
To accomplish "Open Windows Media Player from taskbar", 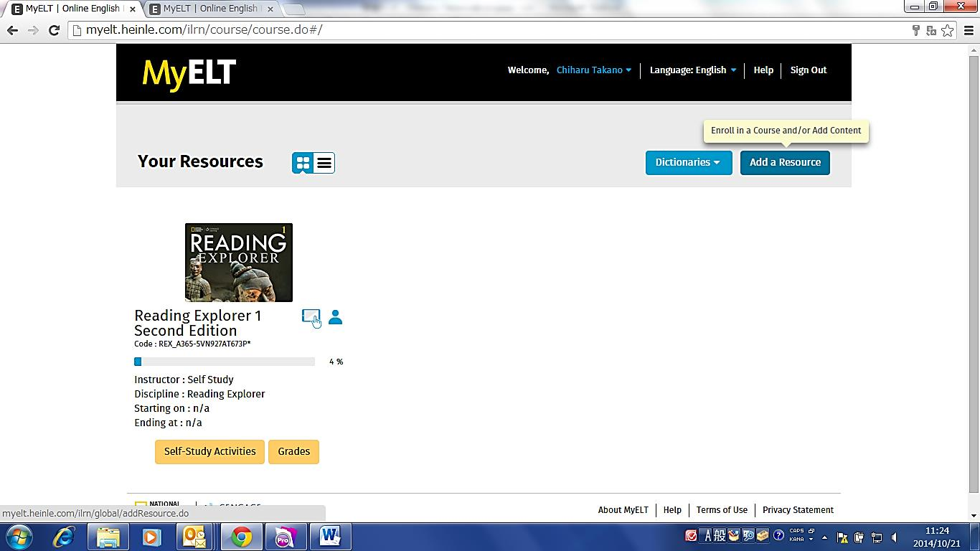I will [x=151, y=537].
